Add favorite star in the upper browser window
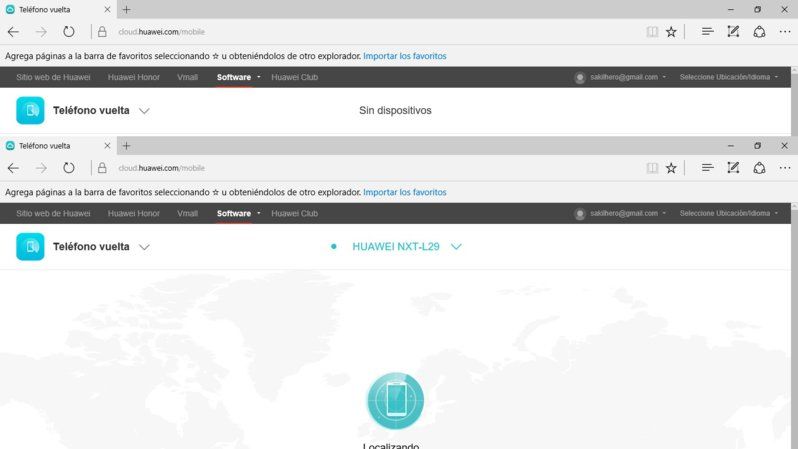Image resolution: width=798 pixels, height=449 pixels. [671, 32]
